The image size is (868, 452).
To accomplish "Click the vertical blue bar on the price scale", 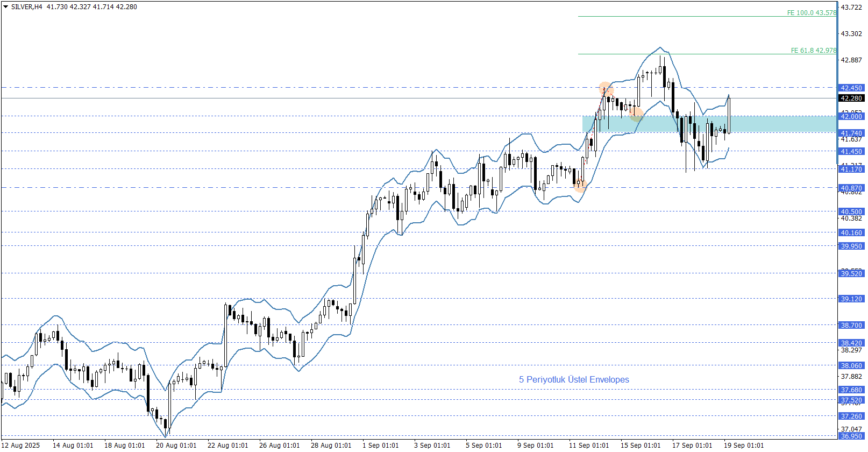I will coord(838,43).
